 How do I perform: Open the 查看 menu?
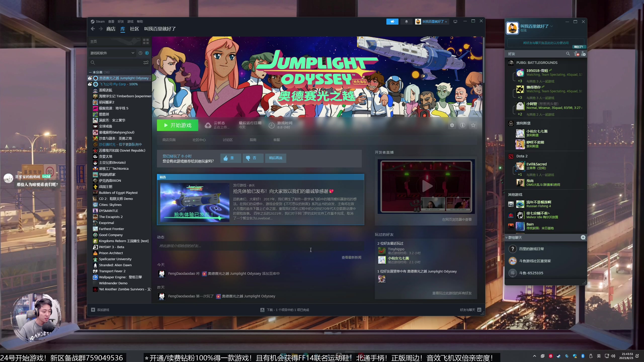[111, 22]
